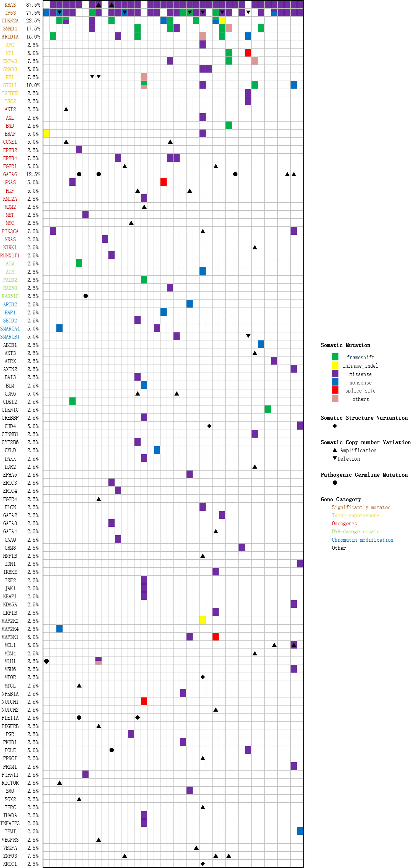Click the BRAF row yellow inframe_indel cell
This screenshot has width=411, height=868.
coord(47,133)
